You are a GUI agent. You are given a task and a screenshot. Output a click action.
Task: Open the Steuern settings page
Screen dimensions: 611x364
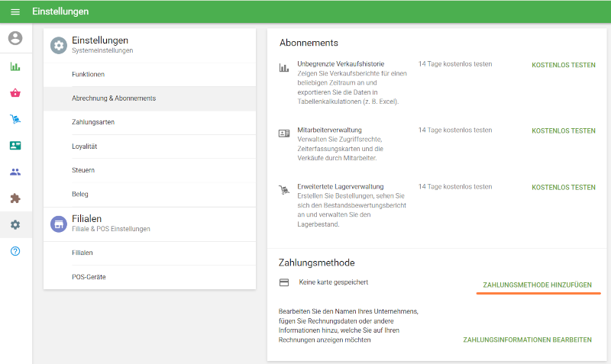point(83,169)
